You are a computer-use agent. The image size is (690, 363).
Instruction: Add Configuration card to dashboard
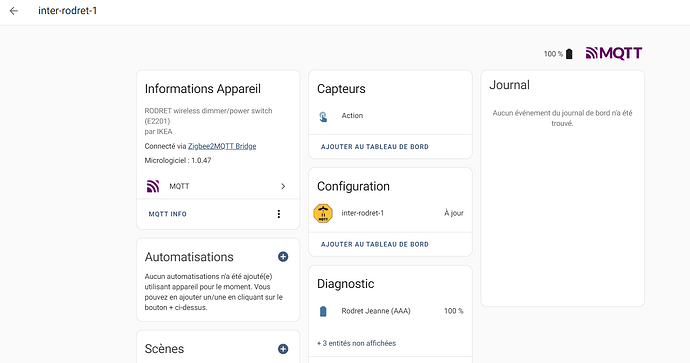[x=374, y=244]
